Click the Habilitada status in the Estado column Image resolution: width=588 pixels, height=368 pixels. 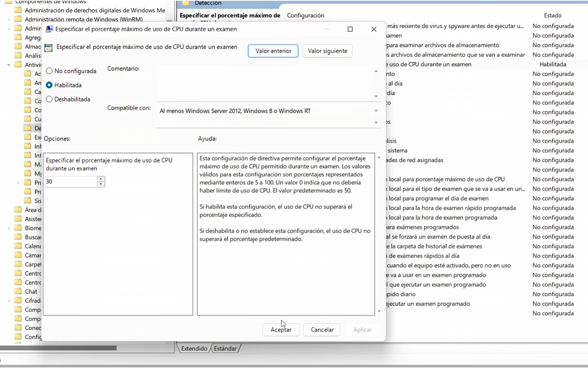point(553,64)
